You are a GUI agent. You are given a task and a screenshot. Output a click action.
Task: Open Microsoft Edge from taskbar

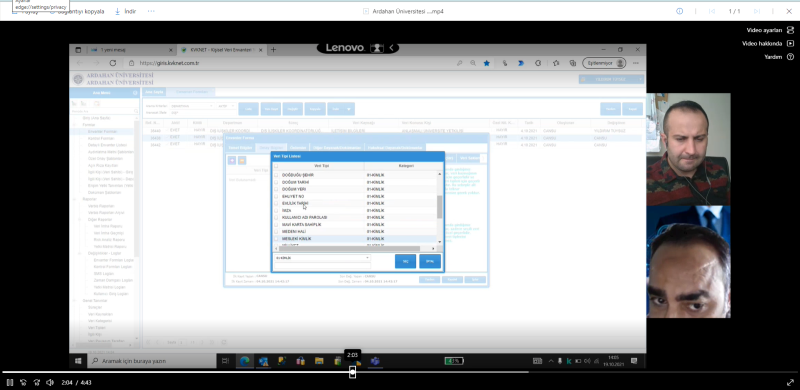245,361
